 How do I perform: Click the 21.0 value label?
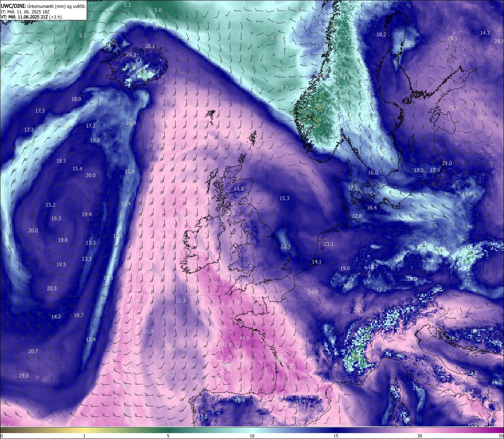coord(447,163)
